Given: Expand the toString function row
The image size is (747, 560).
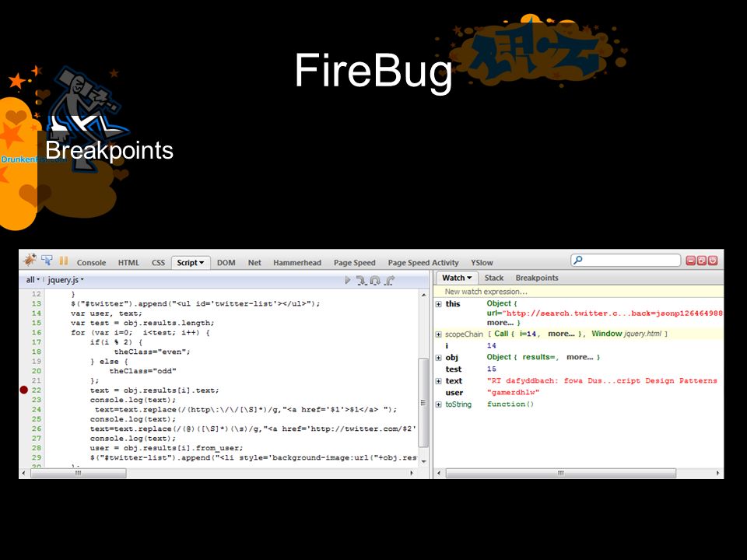Looking at the screenshot, I should 438,404.
